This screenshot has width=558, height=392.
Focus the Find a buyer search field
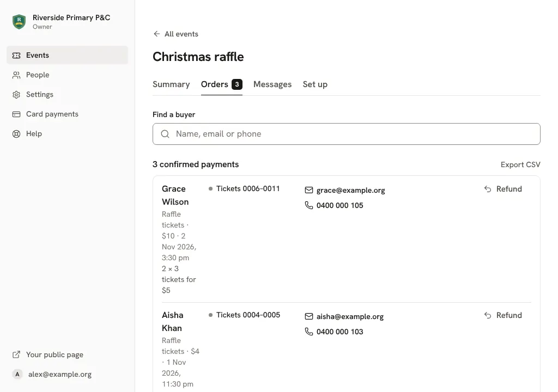(346, 134)
